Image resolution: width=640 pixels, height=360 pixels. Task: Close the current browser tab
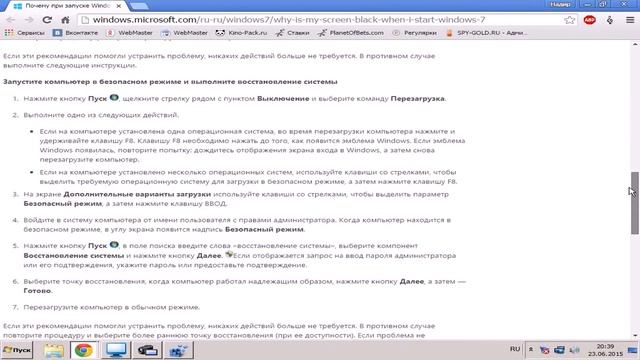pyautogui.click(x=118, y=6)
